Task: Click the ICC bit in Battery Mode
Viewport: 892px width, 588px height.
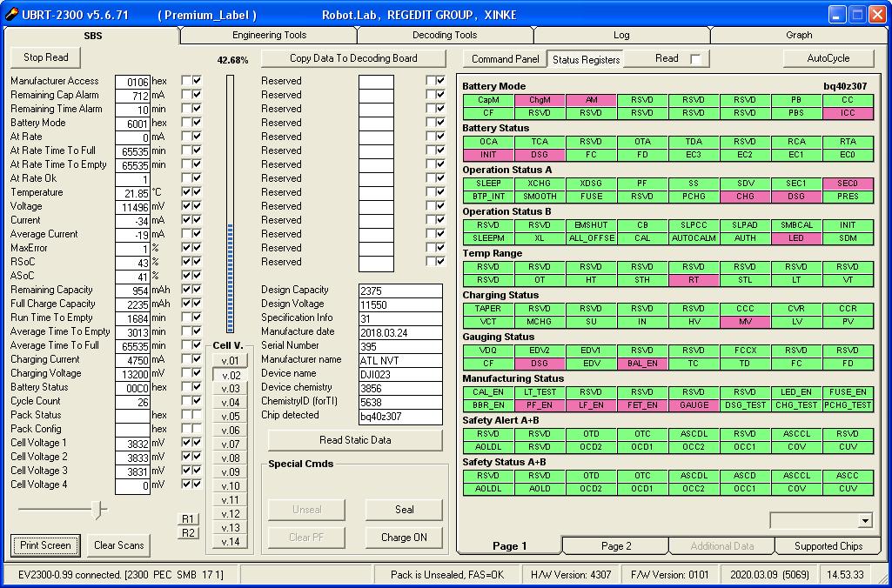Action: pyautogui.click(x=848, y=113)
